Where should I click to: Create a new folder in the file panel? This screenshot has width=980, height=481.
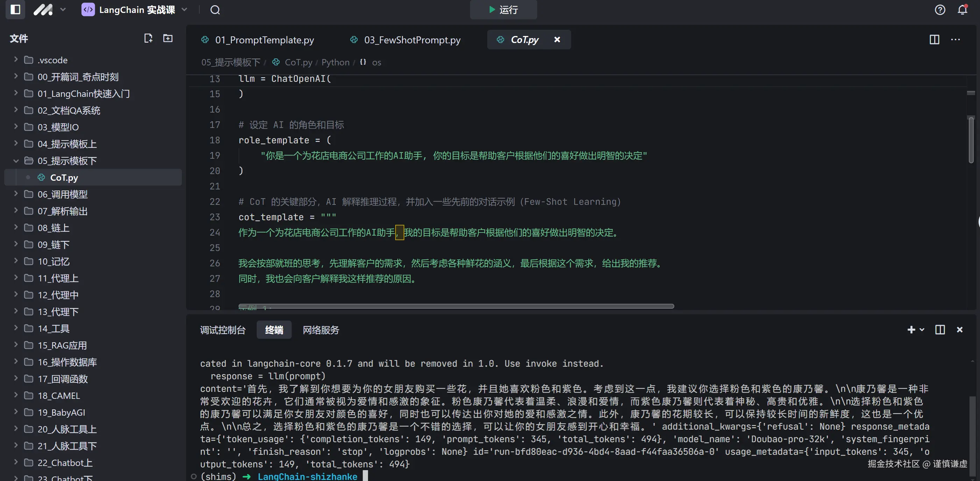coord(168,38)
